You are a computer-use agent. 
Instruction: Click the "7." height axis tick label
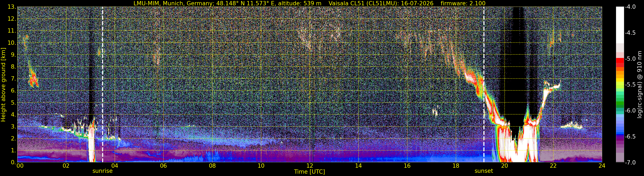13,79
